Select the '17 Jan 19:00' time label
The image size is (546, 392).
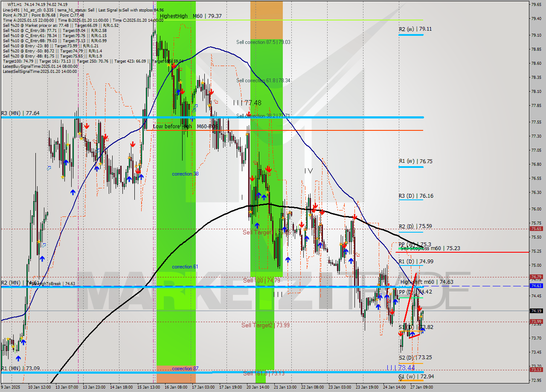230,387
